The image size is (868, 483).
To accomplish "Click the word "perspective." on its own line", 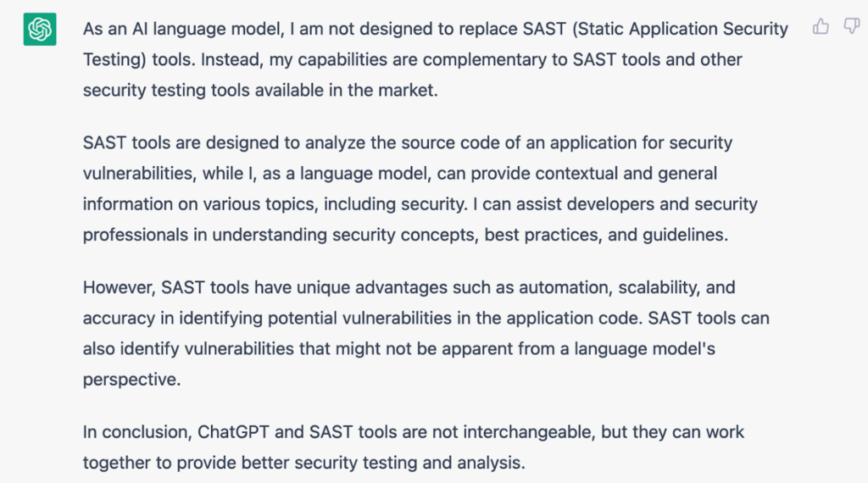I will (x=131, y=380).
